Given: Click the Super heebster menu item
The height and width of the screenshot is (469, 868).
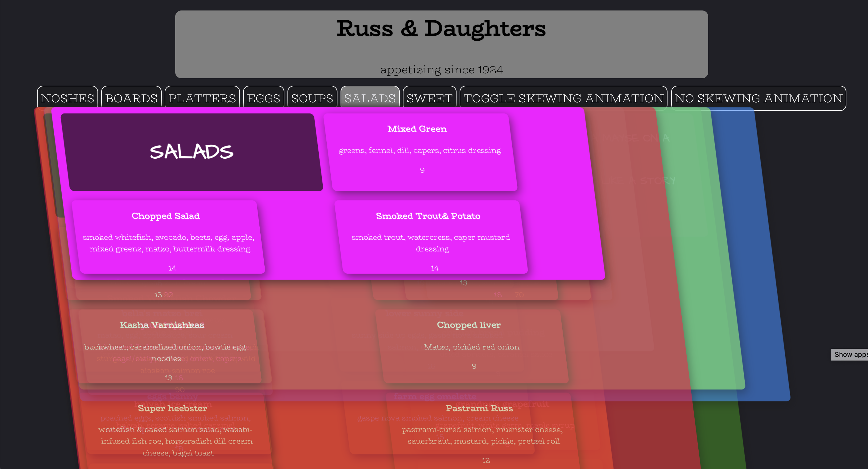Looking at the screenshot, I should (172, 408).
